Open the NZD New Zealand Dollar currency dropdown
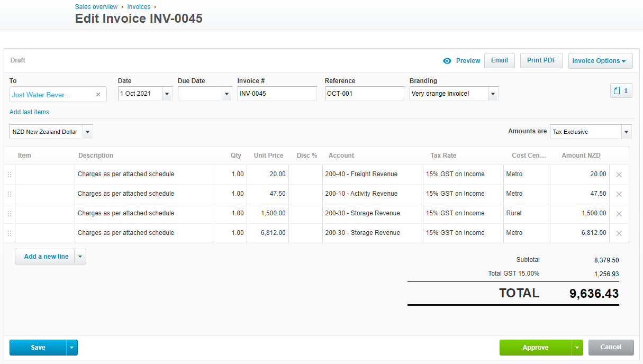This screenshot has height=364, width=643. tap(88, 131)
